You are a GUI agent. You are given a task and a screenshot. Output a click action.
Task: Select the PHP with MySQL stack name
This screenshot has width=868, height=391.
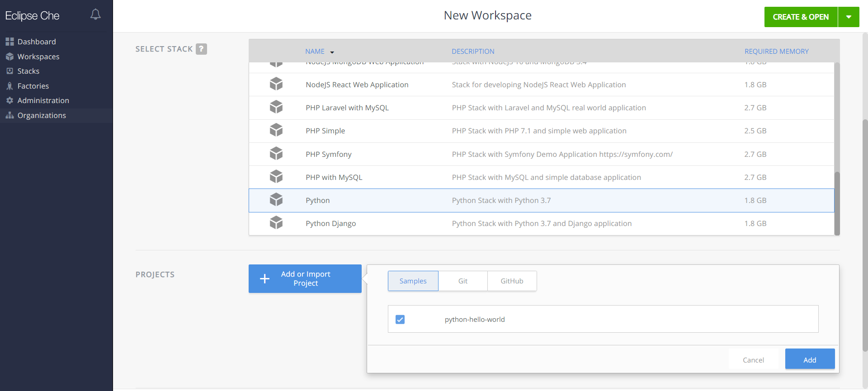(334, 177)
